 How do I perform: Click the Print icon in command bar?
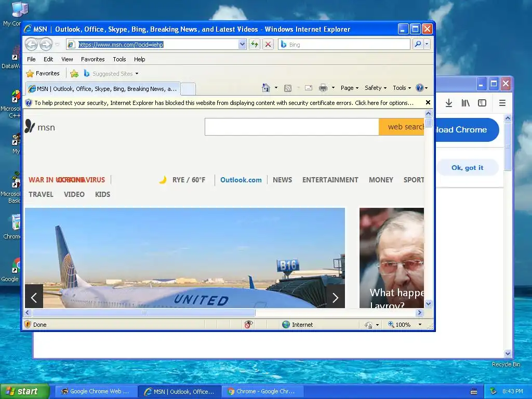[x=323, y=88]
